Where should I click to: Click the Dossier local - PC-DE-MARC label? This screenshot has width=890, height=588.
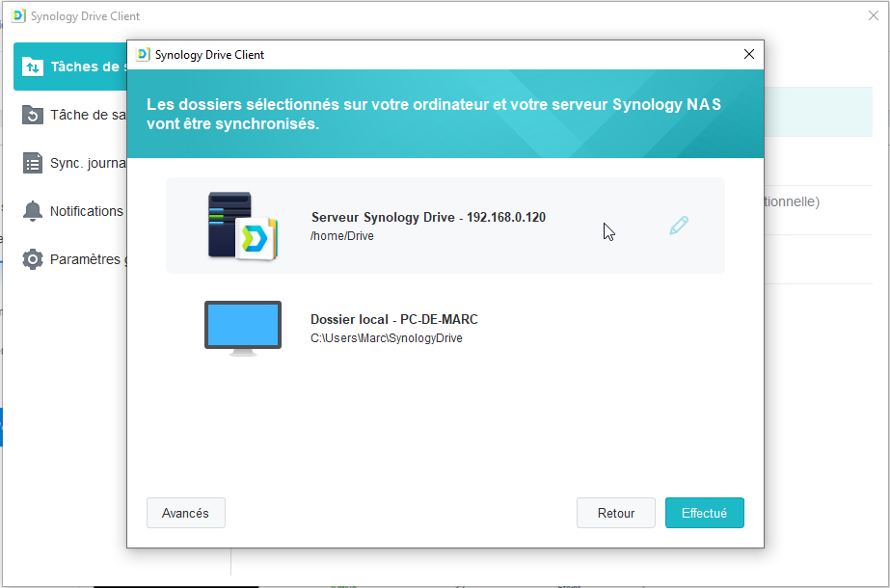[x=394, y=319]
